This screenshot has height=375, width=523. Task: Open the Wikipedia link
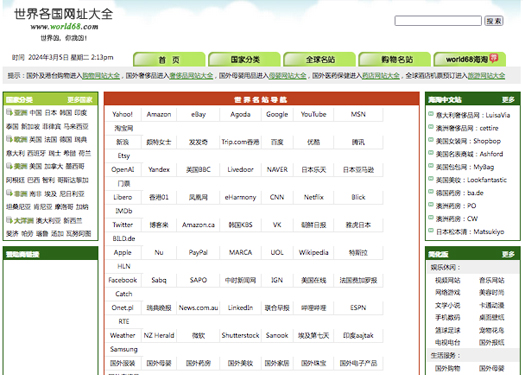[x=314, y=253]
